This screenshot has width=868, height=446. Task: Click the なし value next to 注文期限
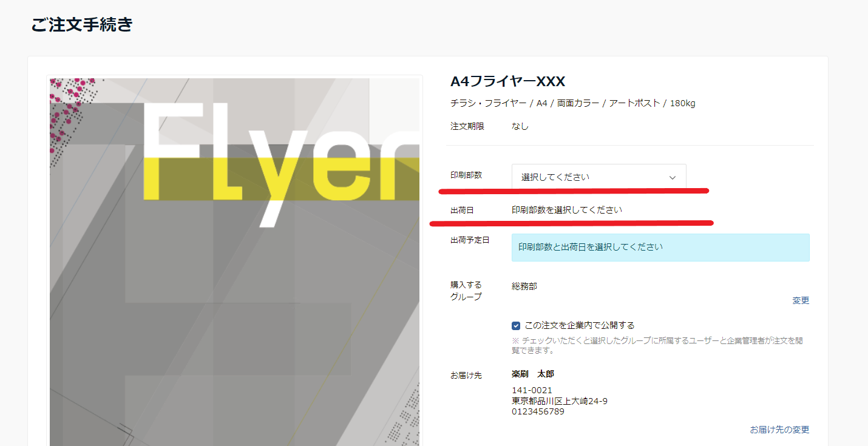tap(519, 126)
